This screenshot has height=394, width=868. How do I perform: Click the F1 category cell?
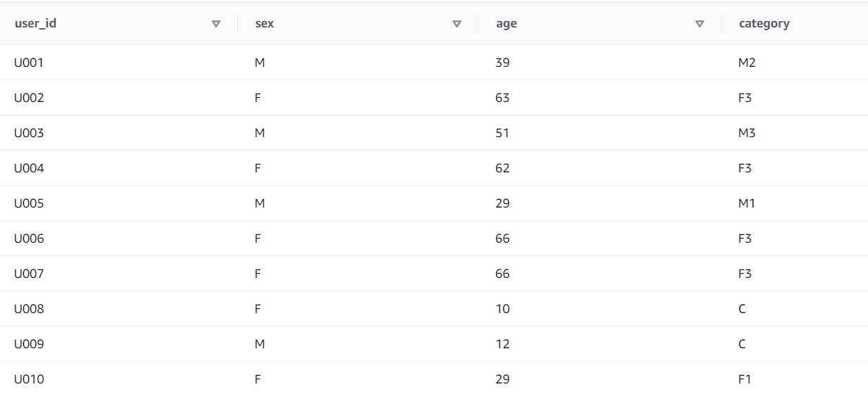(x=746, y=379)
